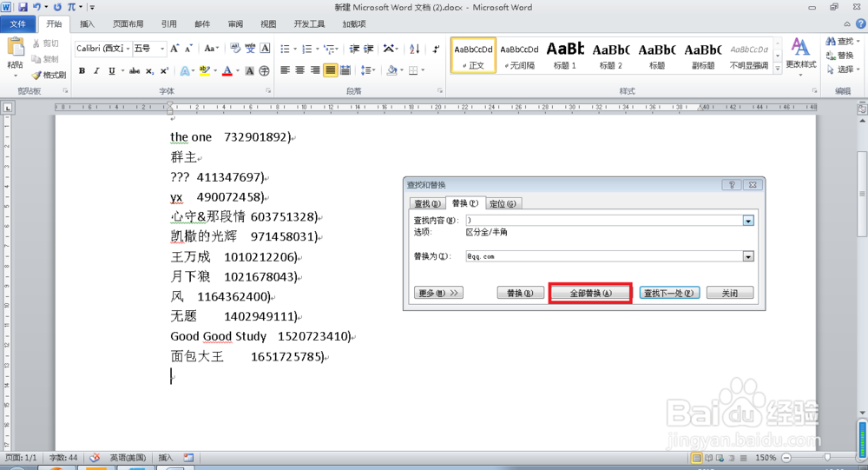This screenshot has width=868, height=470.
Task: Click the Text Effects glowing A icon
Action: [184, 71]
